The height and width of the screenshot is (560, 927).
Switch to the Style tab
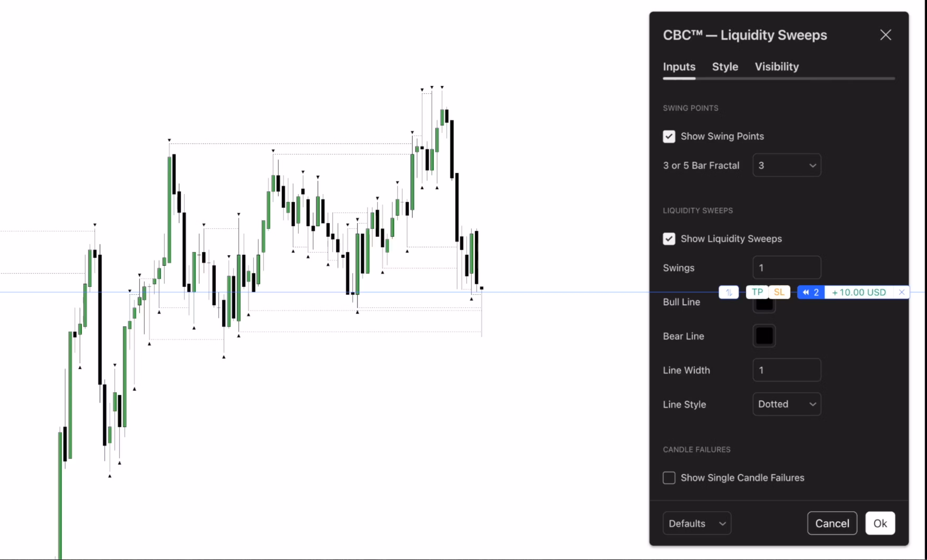pos(725,66)
